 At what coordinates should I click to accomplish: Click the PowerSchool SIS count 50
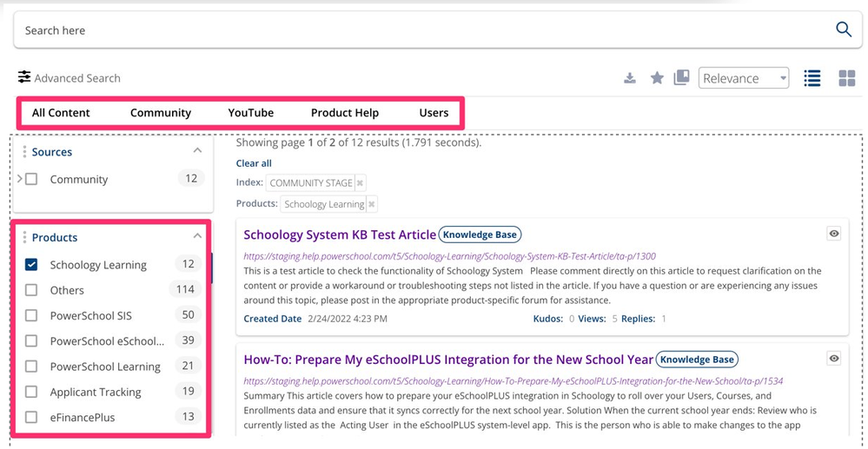pyautogui.click(x=189, y=314)
